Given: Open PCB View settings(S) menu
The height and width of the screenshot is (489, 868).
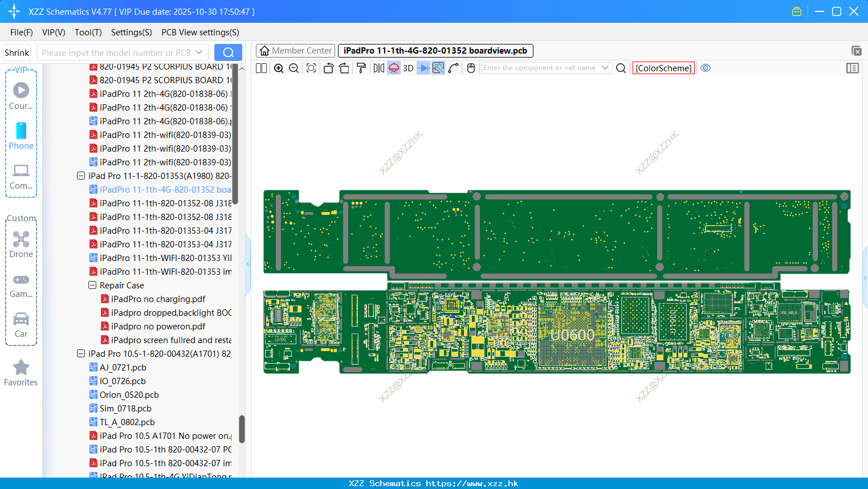Looking at the screenshot, I should pyautogui.click(x=200, y=32).
